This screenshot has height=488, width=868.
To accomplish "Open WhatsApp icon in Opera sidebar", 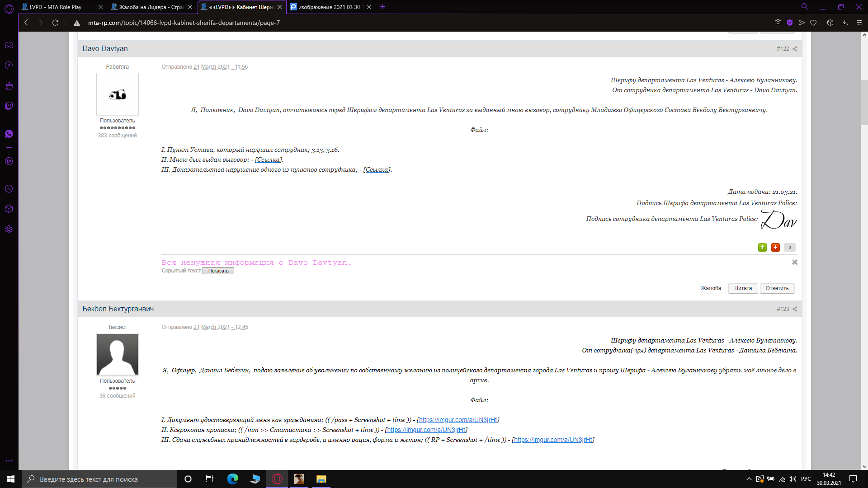I will pos(9,134).
